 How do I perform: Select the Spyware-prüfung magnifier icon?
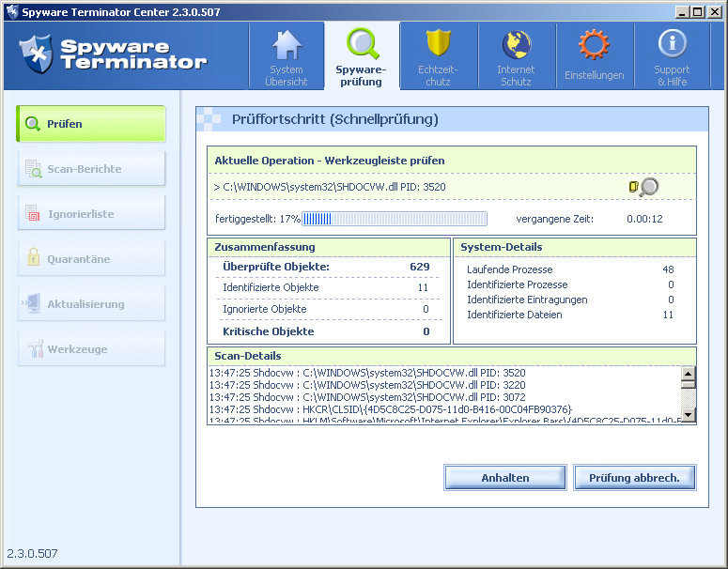[363, 43]
